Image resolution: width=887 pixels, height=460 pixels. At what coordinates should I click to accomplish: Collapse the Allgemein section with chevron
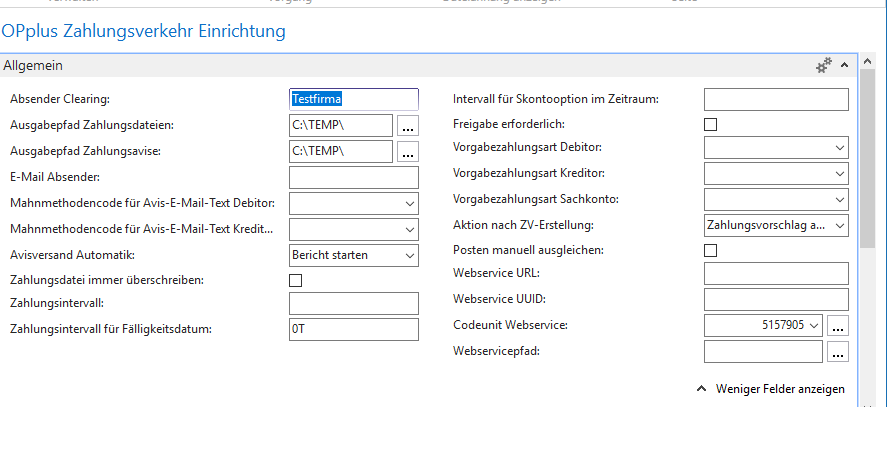[x=844, y=66]
